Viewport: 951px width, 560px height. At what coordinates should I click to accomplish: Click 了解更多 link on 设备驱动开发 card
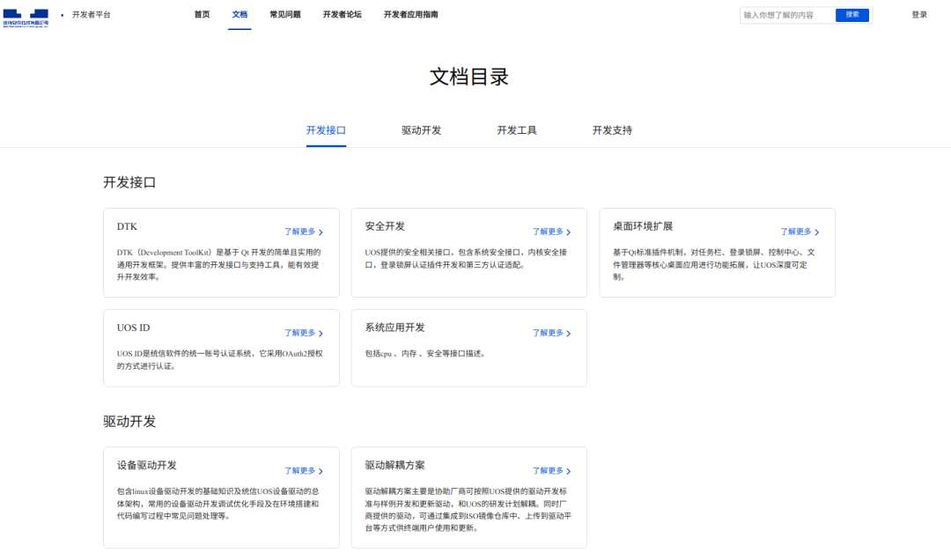pos(304,471)
